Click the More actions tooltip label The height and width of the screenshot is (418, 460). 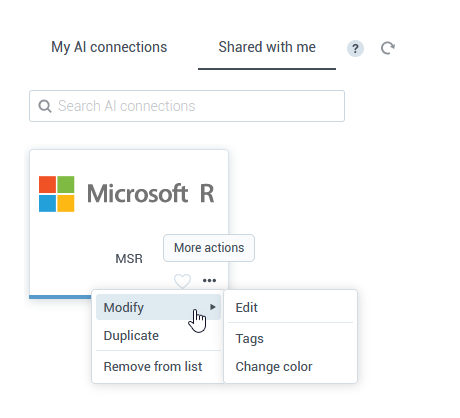[x=209, y=248]
